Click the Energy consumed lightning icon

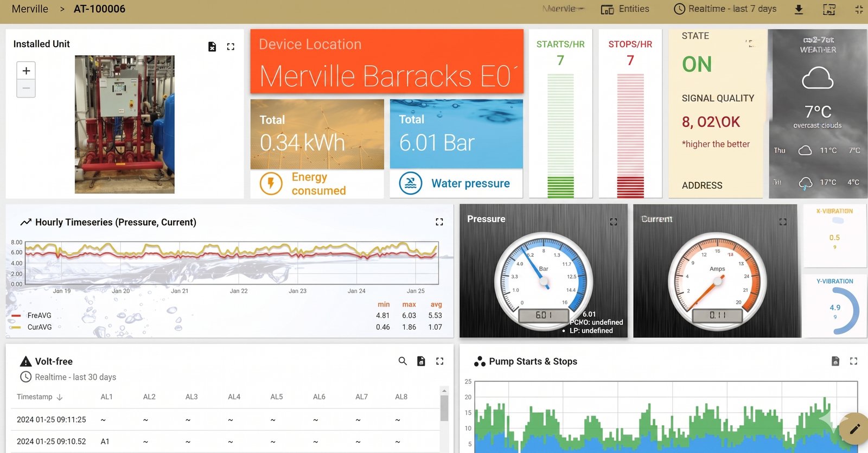coord(271,183)
